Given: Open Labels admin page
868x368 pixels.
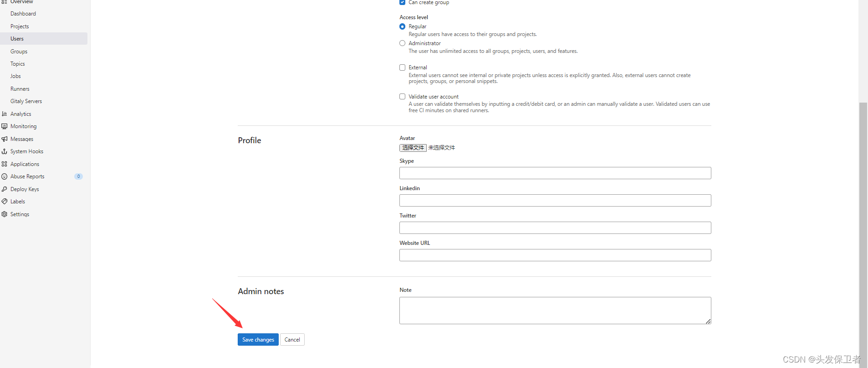Looking at the screenshot, I should 44,202.
